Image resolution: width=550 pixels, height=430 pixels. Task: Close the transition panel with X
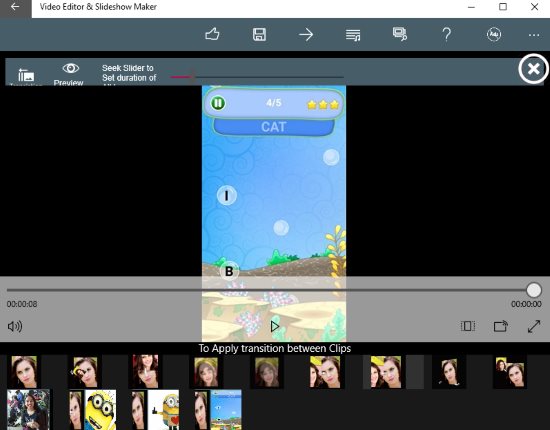534,69
